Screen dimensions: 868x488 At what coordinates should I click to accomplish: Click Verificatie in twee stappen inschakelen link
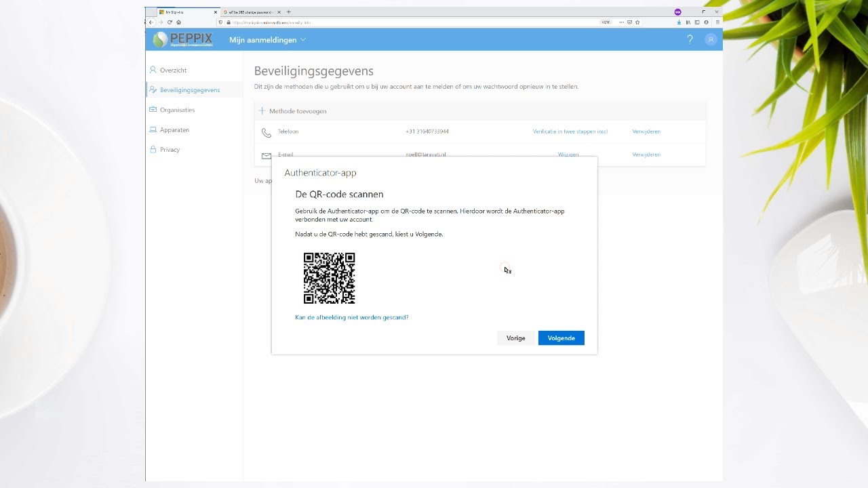570,131
